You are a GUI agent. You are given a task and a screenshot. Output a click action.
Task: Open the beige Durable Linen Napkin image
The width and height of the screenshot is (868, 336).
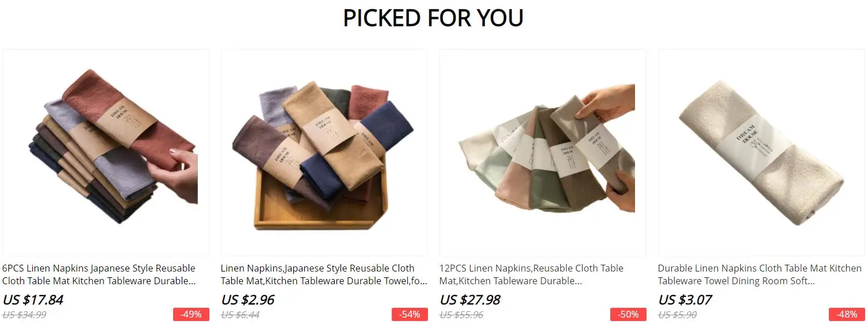point(762,152)
